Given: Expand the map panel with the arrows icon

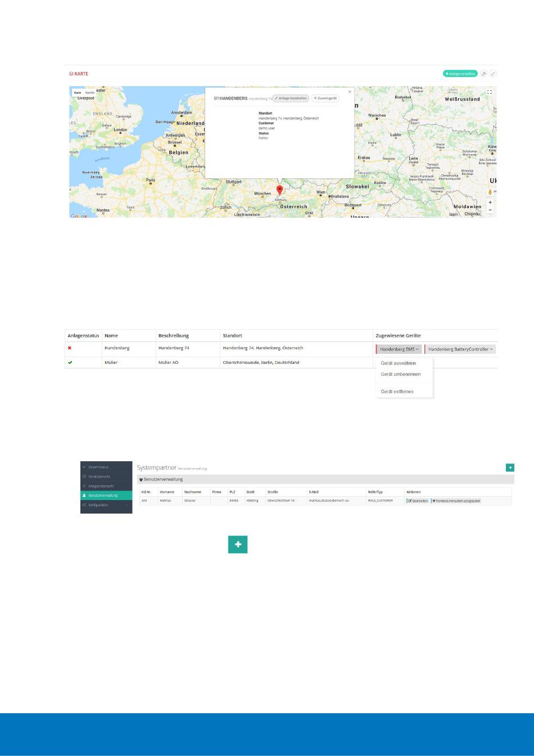Looking at the screenshot, I should (493, 74).
